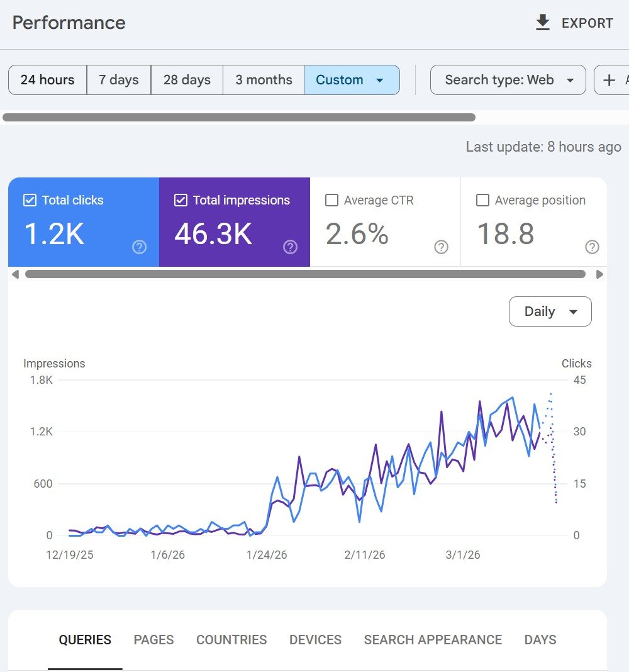
Task: Open help icon on Total impressions card
Action: click(290, 247)
